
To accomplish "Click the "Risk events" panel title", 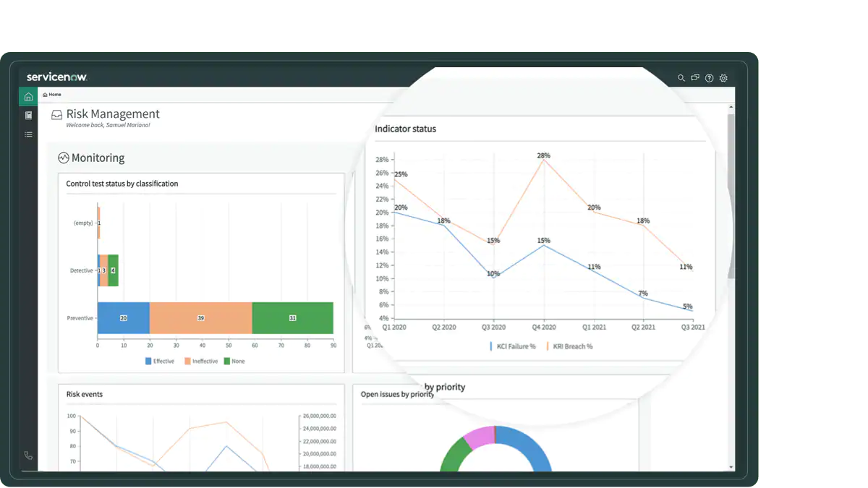I will (85, 394).
